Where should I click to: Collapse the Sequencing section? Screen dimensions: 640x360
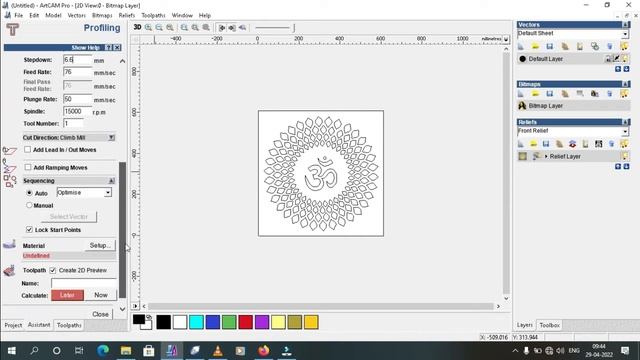[111, 180]
